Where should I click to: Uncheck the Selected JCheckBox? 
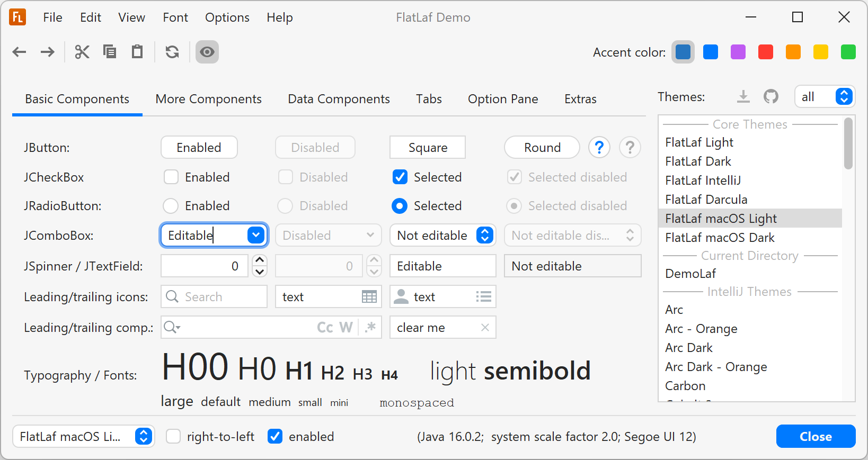coord(400,177)
